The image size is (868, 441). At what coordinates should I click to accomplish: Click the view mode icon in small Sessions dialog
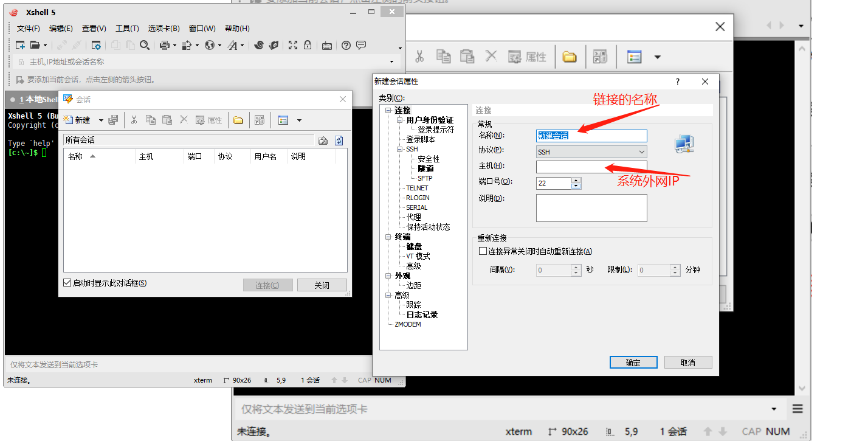click(x=283, y=120)
